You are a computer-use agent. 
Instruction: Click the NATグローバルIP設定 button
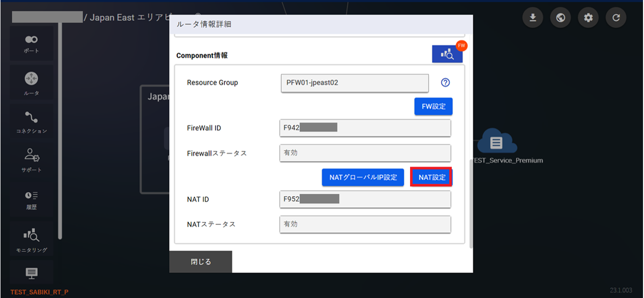363,177
